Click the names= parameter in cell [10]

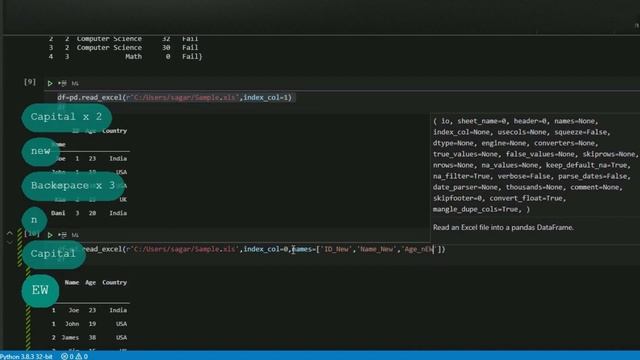coord(303,249)
